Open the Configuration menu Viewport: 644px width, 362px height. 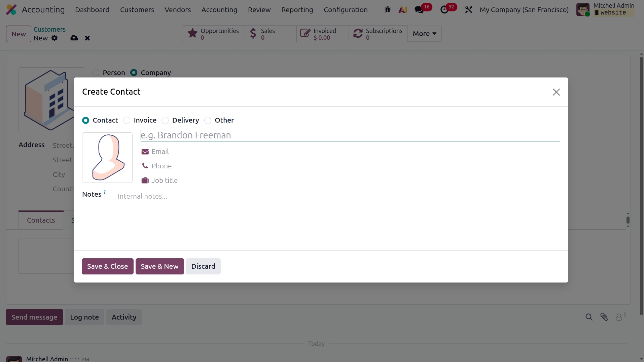[x=346, y=10]
